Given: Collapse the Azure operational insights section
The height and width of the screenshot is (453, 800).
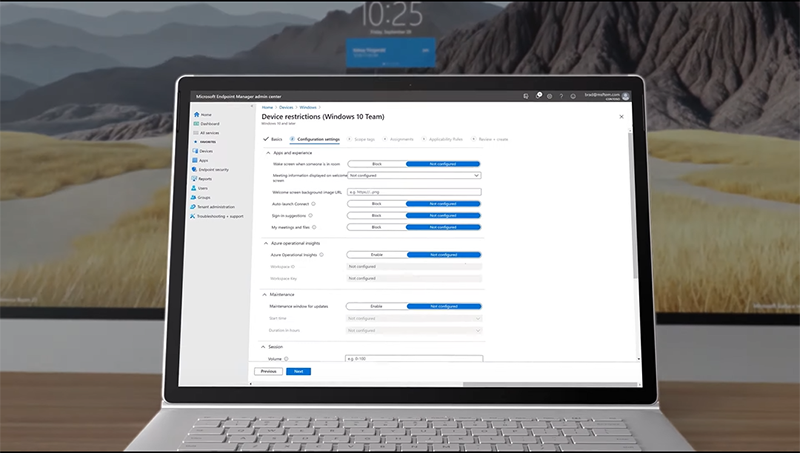Looking at the screenshot, I should [266, 243].
